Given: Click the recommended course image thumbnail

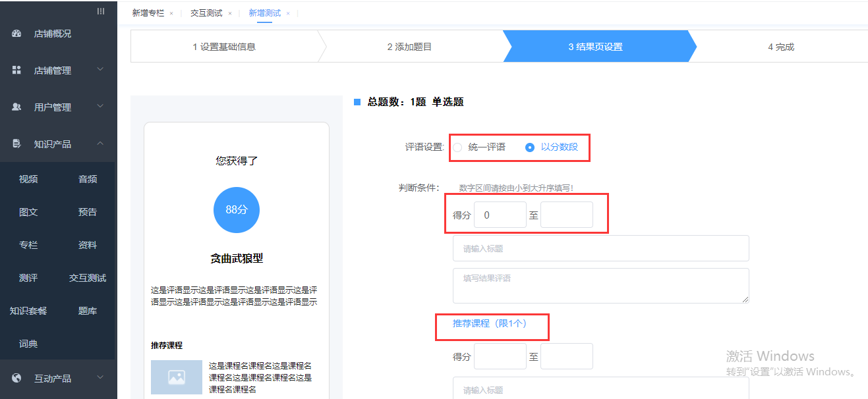Looking at the screenshot, I should click(x=176, y=377).
